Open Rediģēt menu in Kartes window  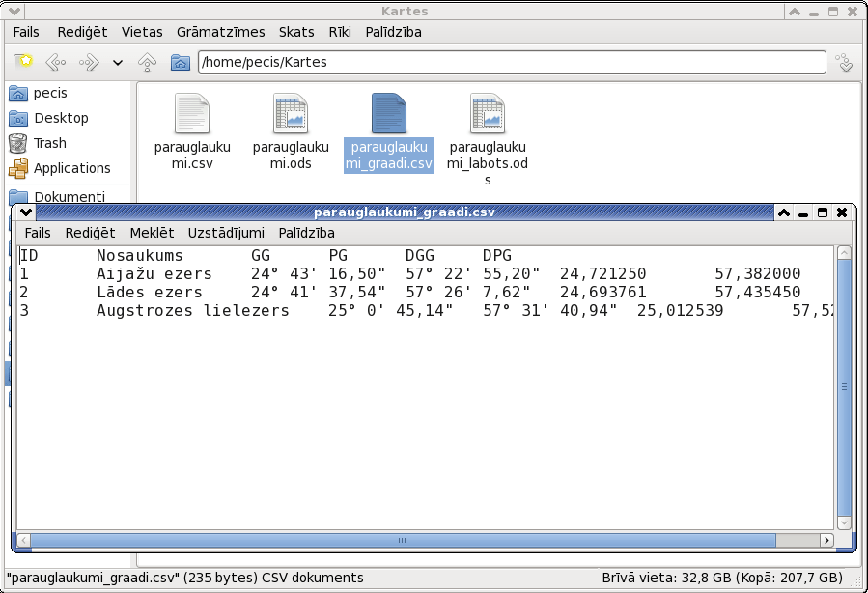click(x=82, y=32)
